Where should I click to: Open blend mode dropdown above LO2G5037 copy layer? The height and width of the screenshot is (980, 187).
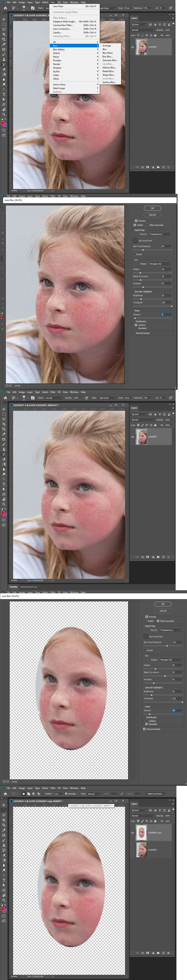tap(143, 816)
